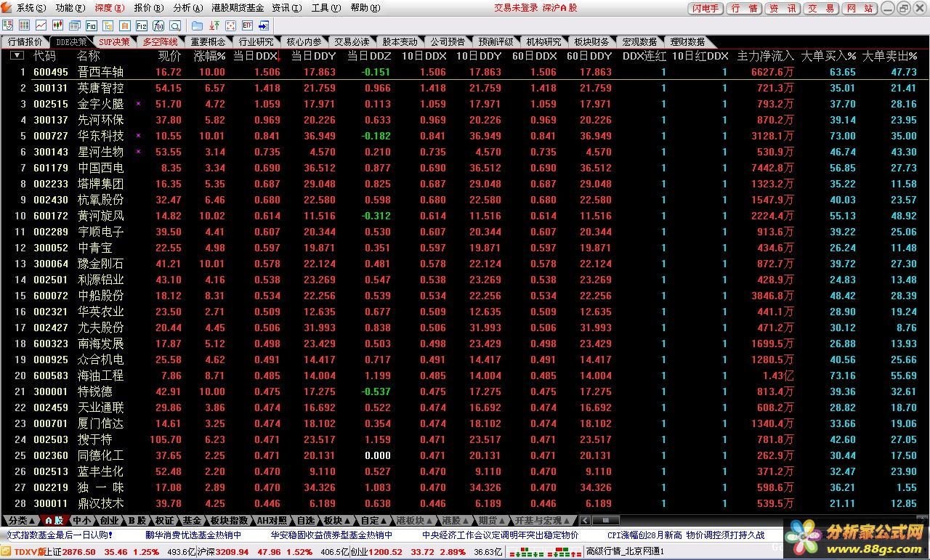This screenshot has height=560, width=930.
Task: Open the 港股期货基金 menu
Action: pyautogui.click(x=238, y=8)
